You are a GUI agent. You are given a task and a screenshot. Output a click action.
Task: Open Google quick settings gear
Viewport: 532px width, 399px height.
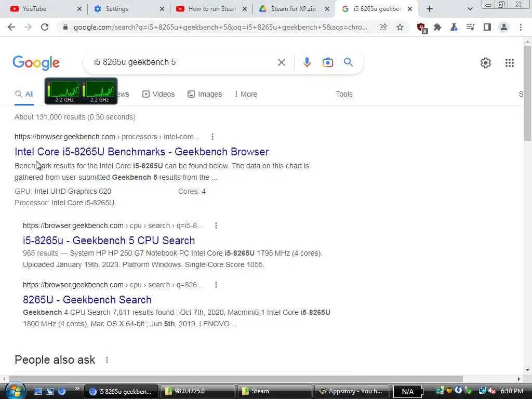click(486, 63)
